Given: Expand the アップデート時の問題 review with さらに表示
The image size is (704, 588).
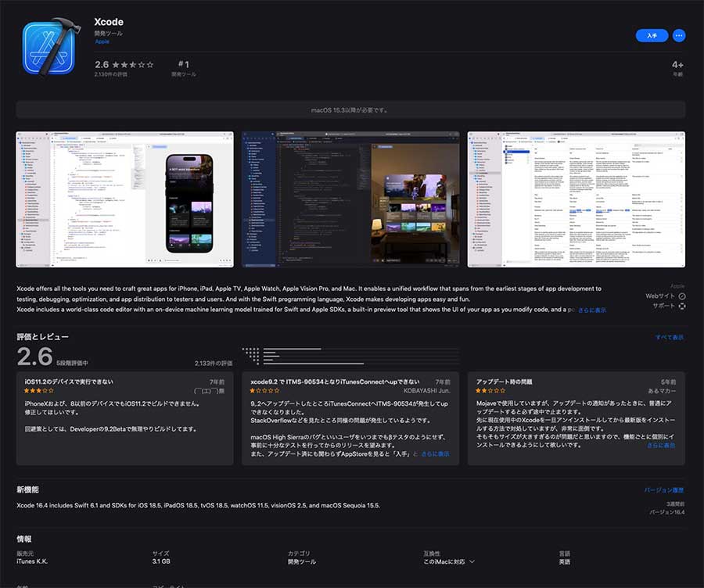Looking at the screenshot, I should click(x=661, y=445).
